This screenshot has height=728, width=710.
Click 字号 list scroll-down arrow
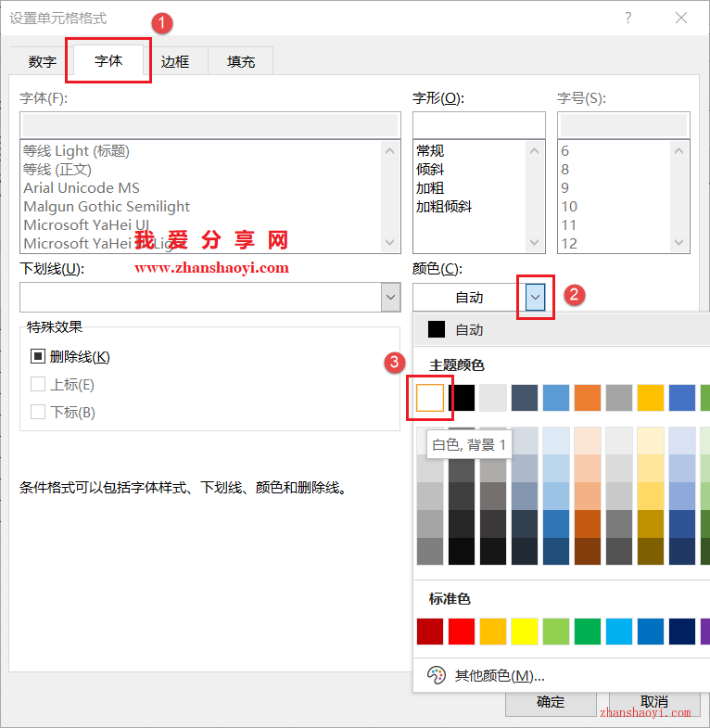pos(678,242)
